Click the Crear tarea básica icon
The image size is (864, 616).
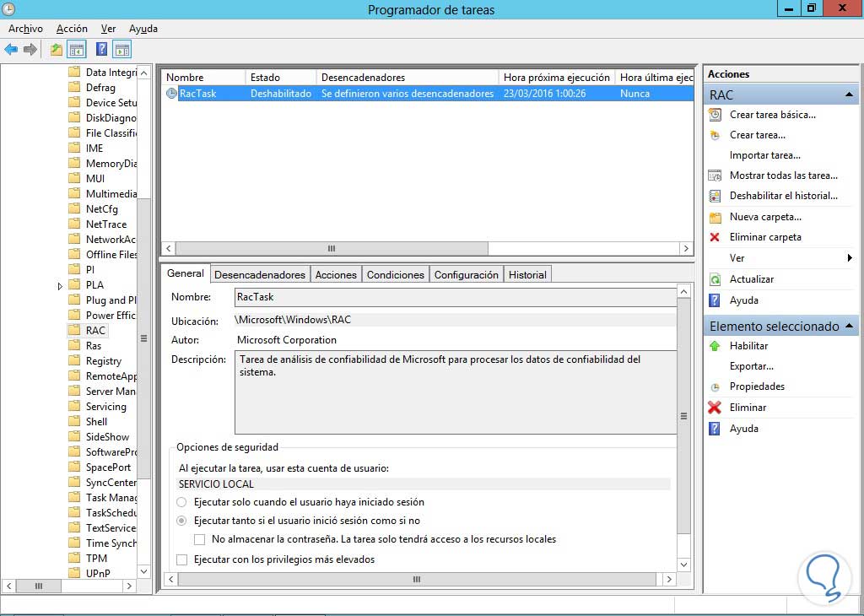715,115
